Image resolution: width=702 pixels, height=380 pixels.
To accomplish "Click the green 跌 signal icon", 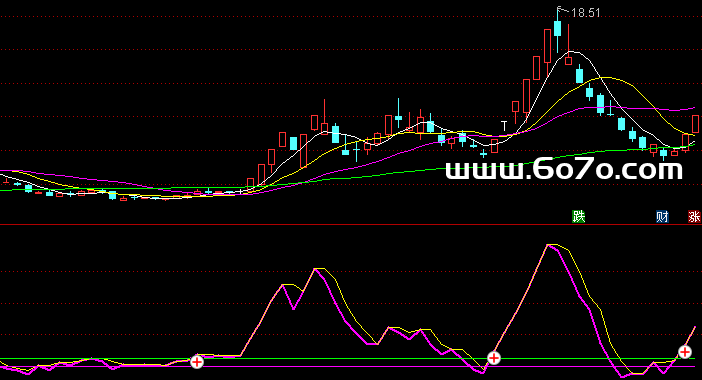I will pos(578,217).
